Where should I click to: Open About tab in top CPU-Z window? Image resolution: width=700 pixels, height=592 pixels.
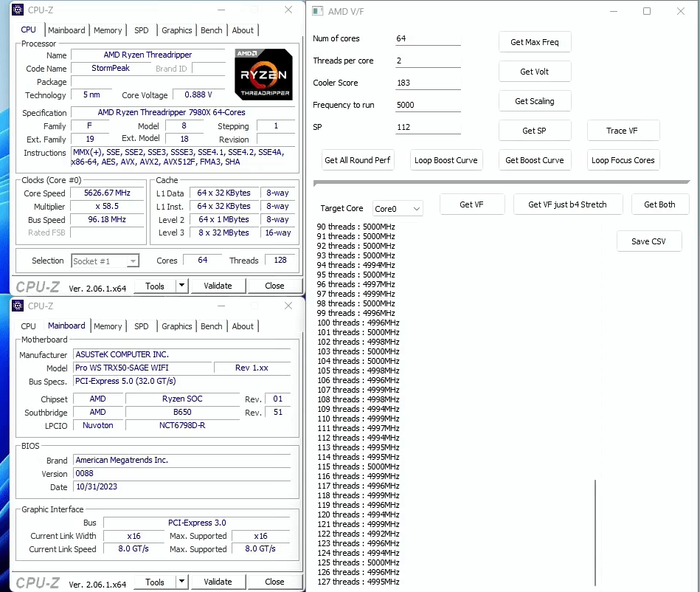click(x=243, y=30)
